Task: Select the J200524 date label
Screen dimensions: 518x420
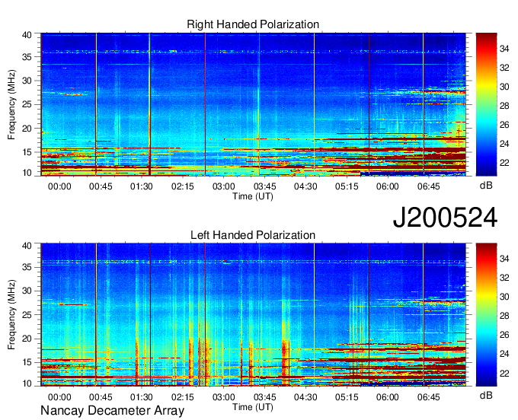Action: point(445,218)
